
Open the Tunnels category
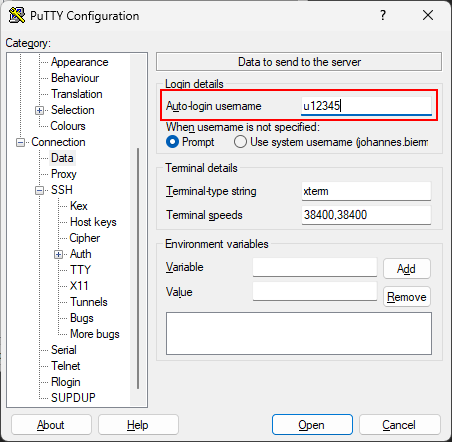point(89,302)
